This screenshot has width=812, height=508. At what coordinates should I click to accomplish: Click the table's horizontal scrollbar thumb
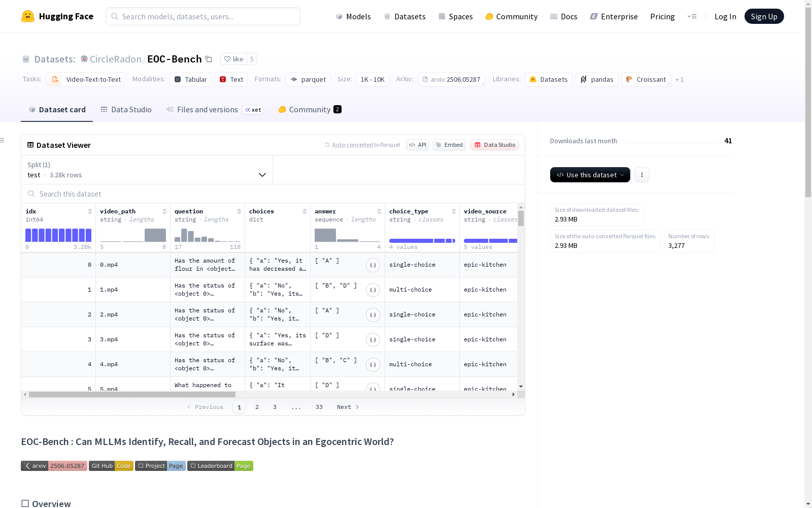[132, 394]
